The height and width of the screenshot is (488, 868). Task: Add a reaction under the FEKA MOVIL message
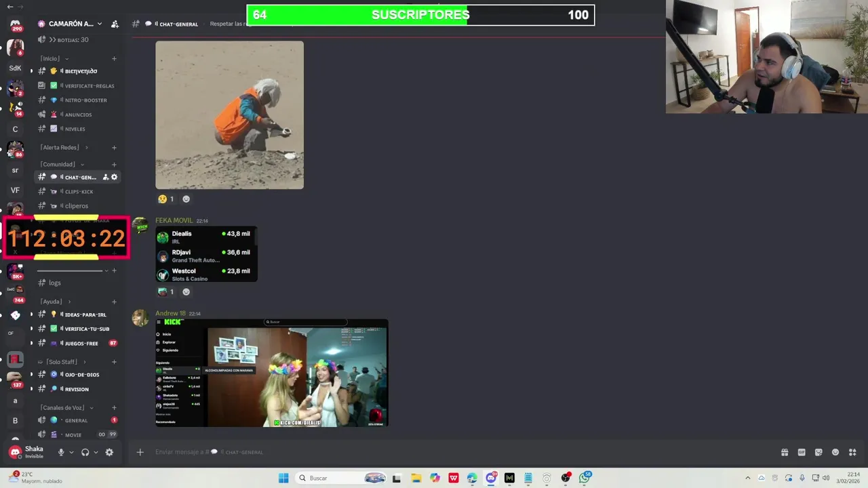coord(186,292)
